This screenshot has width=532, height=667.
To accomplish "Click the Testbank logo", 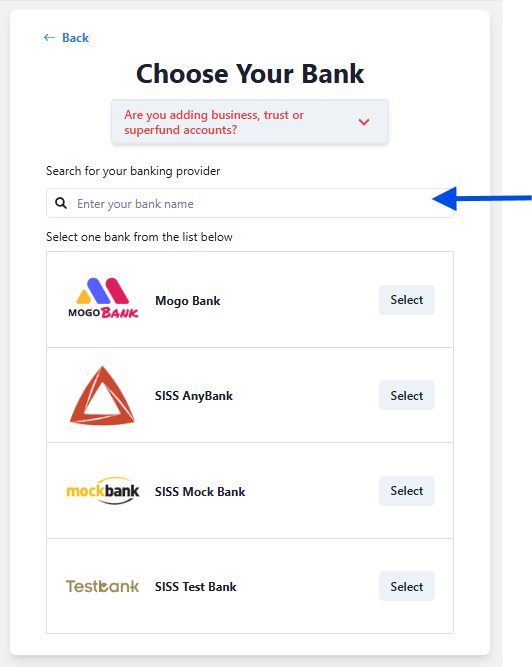I will pos(102,586).
